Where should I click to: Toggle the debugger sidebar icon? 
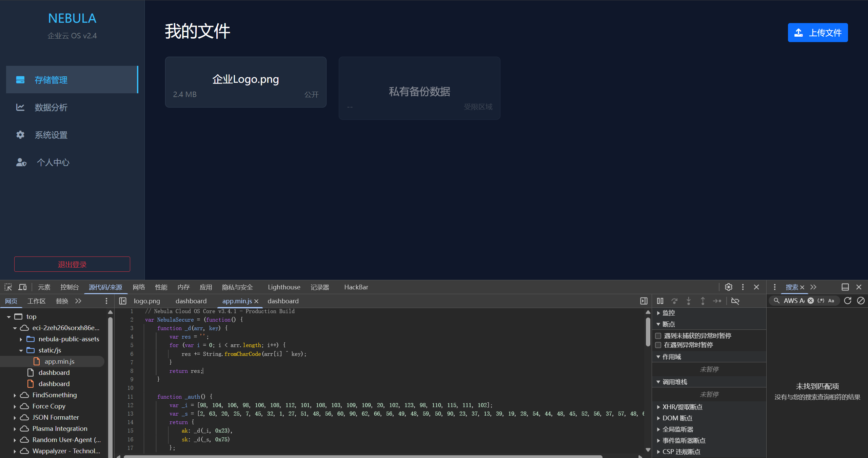[644, 301]
